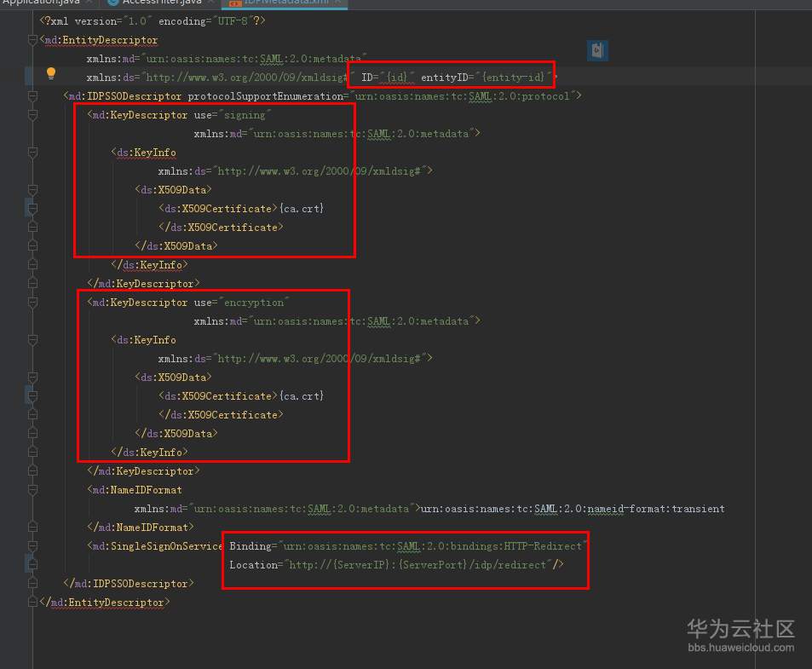The height and width of the screenshot is (669, 812).
Task: Place cursor on entityID="{entity-id}" attribute
Action: pos(487,78)
